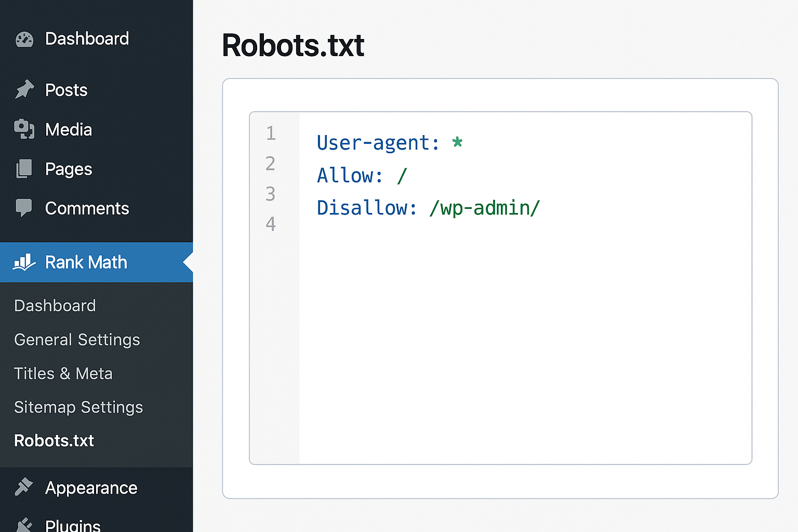Select the Rank Math menu label

[86, 262]
